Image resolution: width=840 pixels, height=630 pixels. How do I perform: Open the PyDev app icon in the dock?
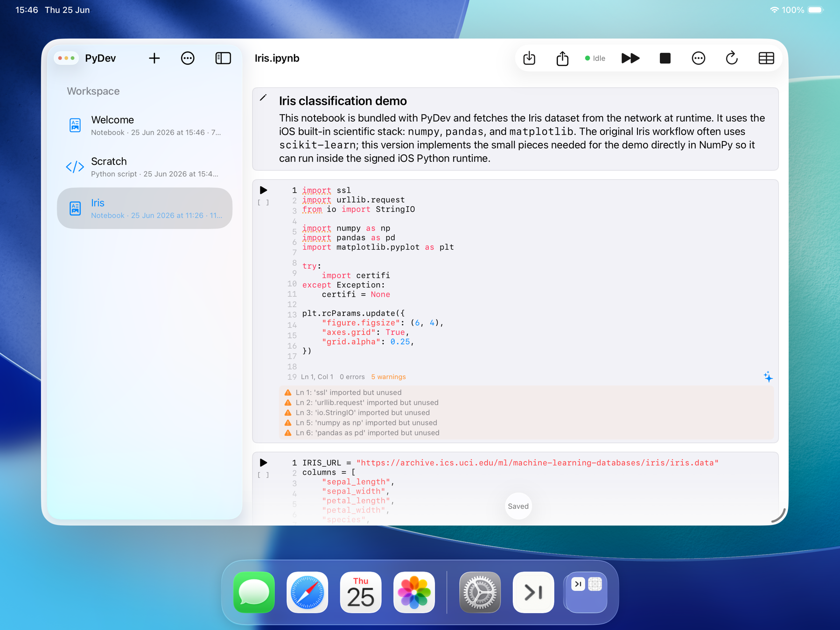click(x=533, y=592)
